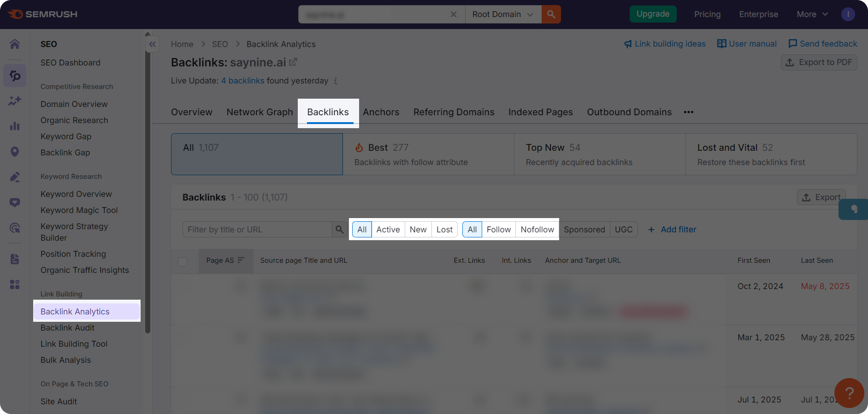Open Keyword Gap
The height and width of the screenshot is (414, 868).
[x=66, y=136]
